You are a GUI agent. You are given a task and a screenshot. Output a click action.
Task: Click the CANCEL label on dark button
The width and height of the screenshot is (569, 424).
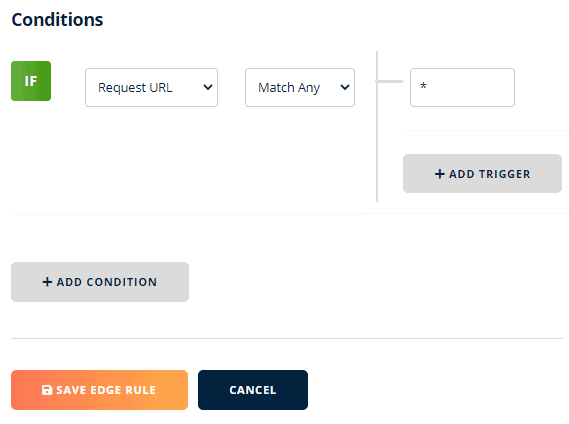point(253,390)
